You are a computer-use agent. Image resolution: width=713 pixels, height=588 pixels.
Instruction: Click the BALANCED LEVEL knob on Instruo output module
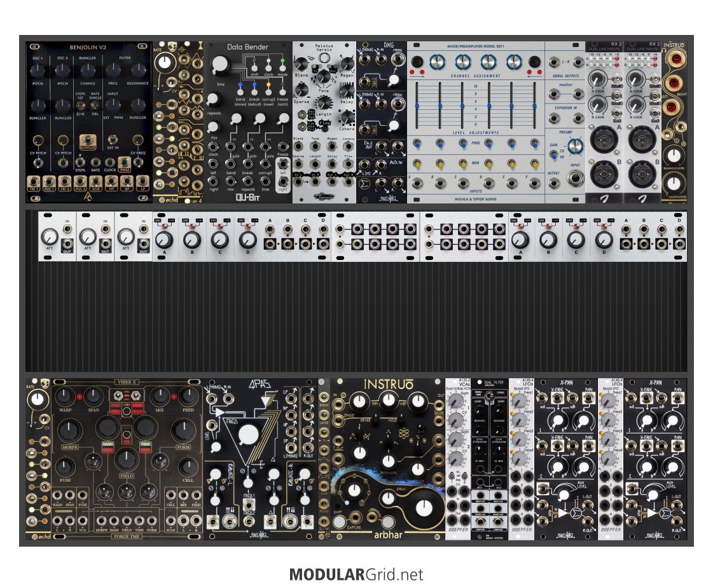click(x=674, y=155)
